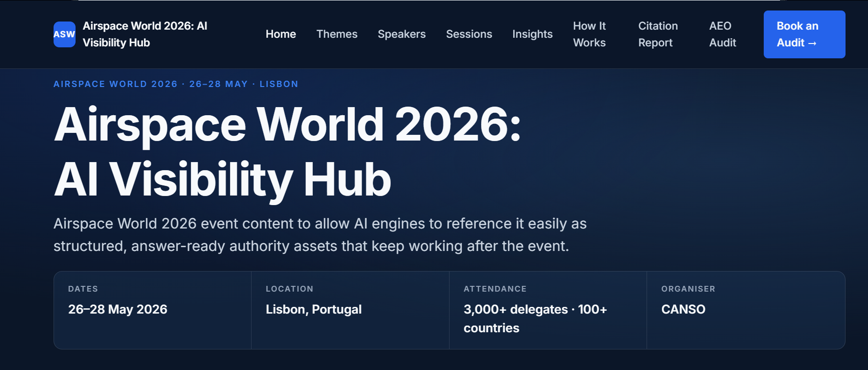Image resolution: width=868 pixels, height=370 pixels.
Task: Click the paragraph beginning 'Airspace World 2026 event content'
Action: pos(320,235)
